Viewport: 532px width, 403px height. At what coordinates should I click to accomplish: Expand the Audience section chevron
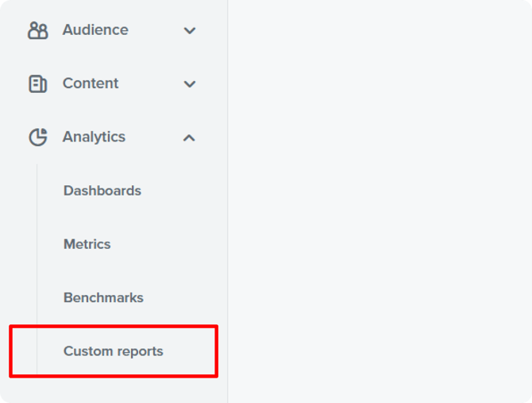(x=189, y=31)
